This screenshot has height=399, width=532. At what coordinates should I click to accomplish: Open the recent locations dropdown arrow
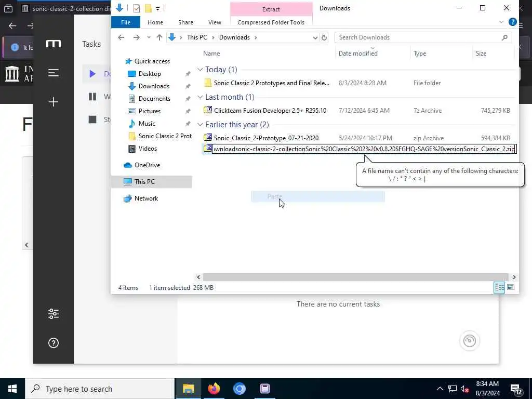pyautogui.click(x=149, y=37)
